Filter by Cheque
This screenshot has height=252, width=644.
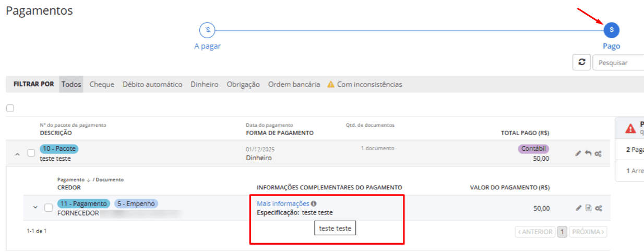pos(102,84)
